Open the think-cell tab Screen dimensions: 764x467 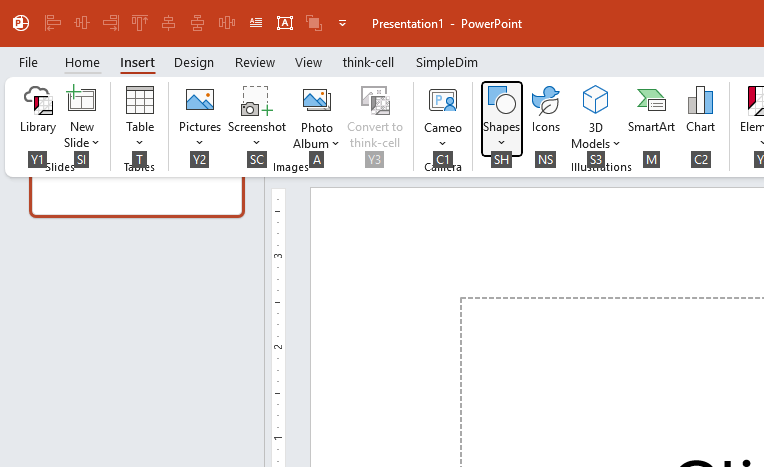pos(368,62)
